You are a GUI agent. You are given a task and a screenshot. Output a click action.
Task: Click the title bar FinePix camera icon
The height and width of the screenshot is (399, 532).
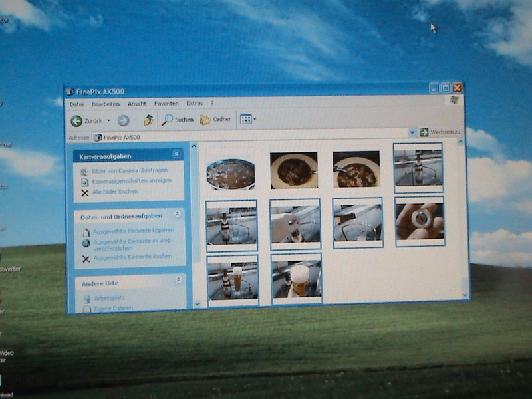[x=70, y=92]
